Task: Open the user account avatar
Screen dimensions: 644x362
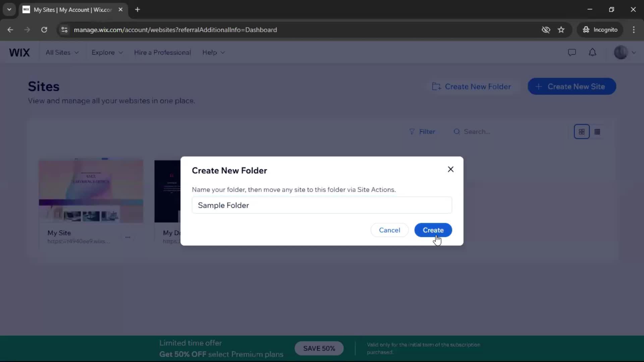Action: point(621,53)
